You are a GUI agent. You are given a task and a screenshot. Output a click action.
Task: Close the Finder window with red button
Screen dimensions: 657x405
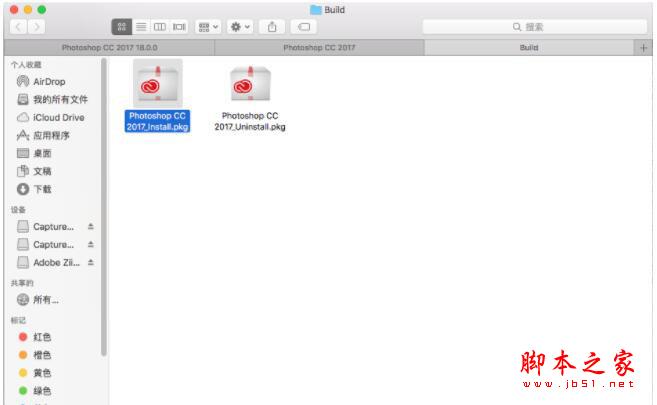[x=14, y=9]
